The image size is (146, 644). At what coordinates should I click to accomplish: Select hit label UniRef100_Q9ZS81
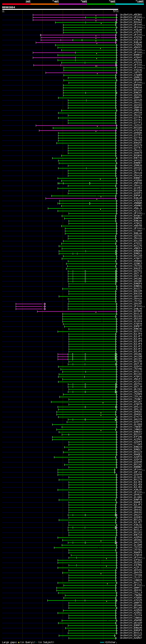coord(131,95)
